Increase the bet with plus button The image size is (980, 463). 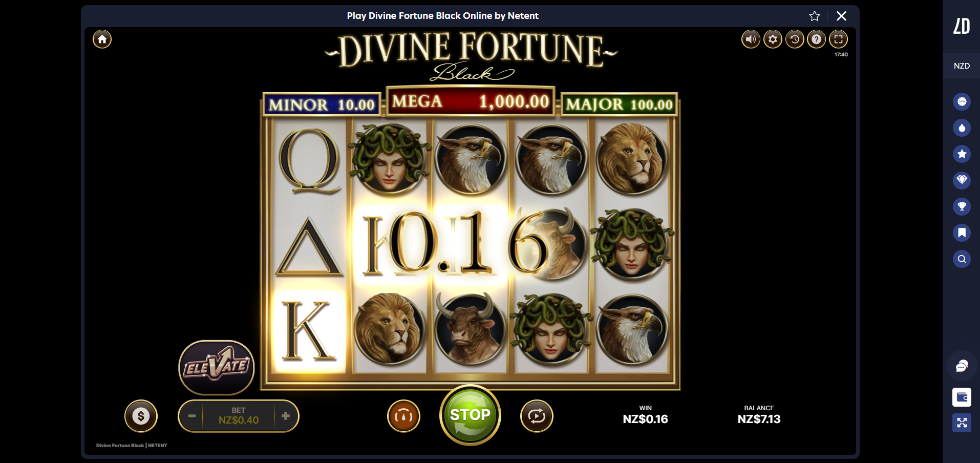(286, 416)
